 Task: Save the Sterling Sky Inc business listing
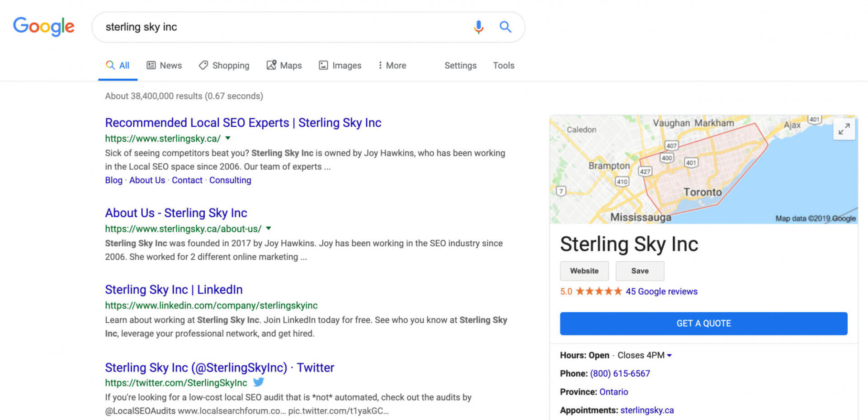640,271
